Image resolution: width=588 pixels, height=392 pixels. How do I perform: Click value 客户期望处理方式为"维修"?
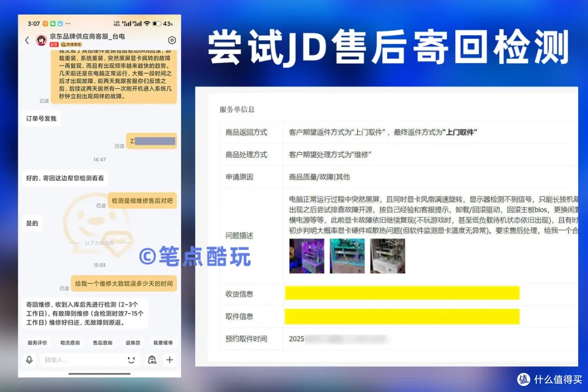point(330,155)
